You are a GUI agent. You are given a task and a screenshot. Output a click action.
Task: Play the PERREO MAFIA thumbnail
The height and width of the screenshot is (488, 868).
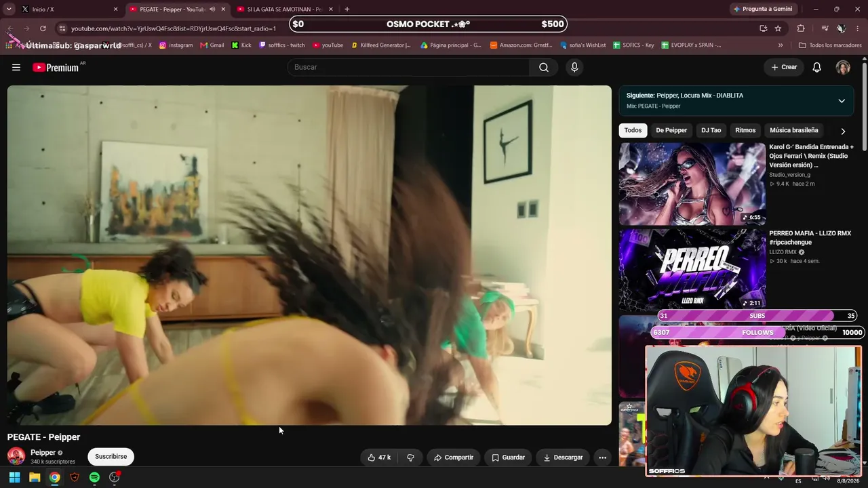(x=692, y=270)
